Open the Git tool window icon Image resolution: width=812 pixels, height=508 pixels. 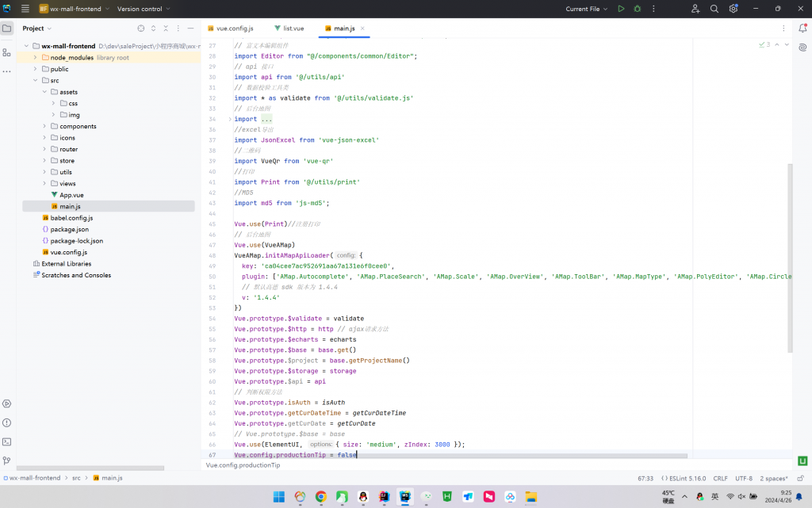[x=7, y=460]
